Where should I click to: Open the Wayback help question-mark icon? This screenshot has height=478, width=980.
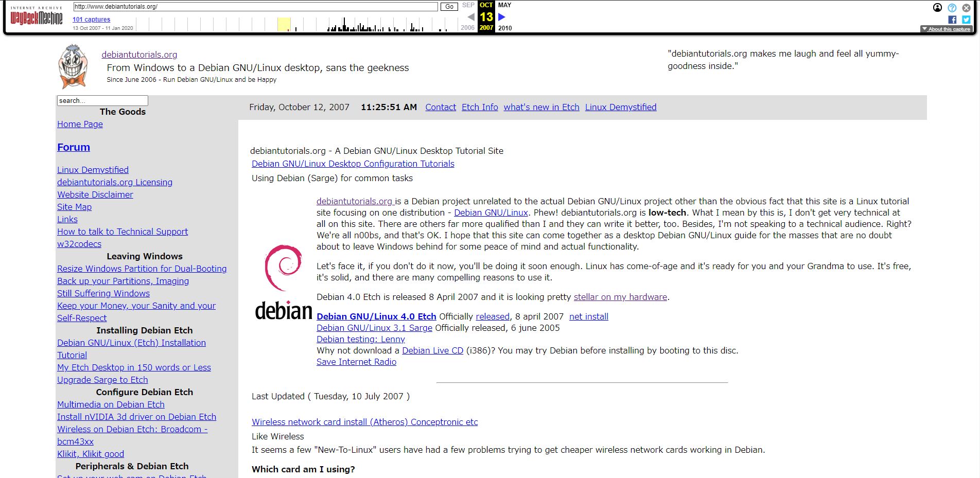click(x=952, y=7)
